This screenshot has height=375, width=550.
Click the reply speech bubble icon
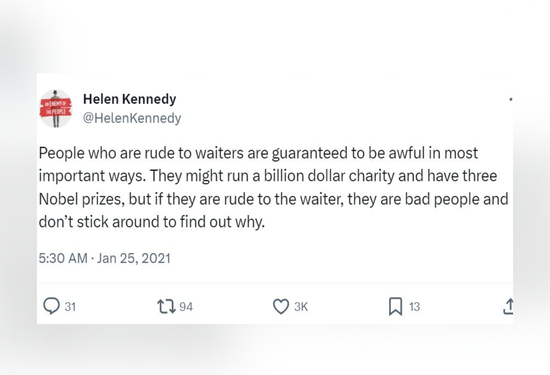51,306
